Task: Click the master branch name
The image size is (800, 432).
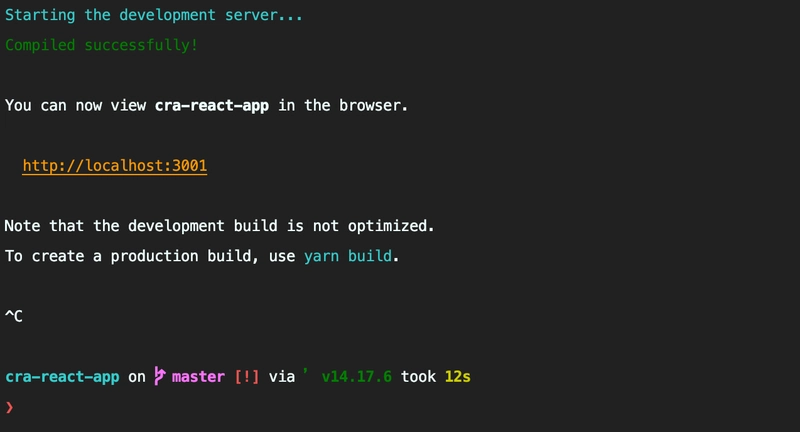Action: [198, 377]
